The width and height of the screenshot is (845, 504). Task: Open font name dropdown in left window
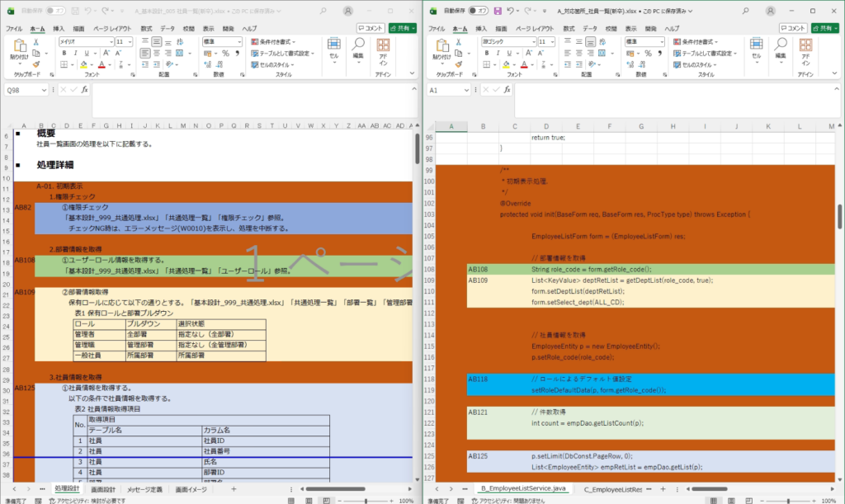111,42
